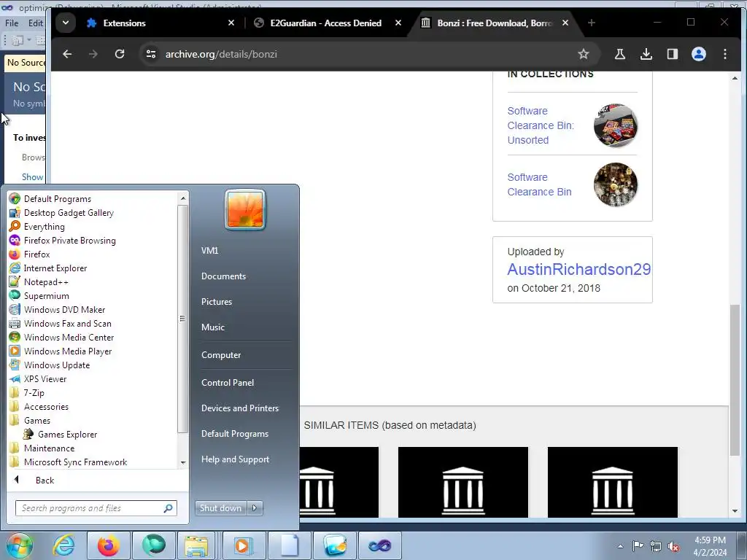Open the tab search dropdown
747x560 pixels.
[66, 23]
